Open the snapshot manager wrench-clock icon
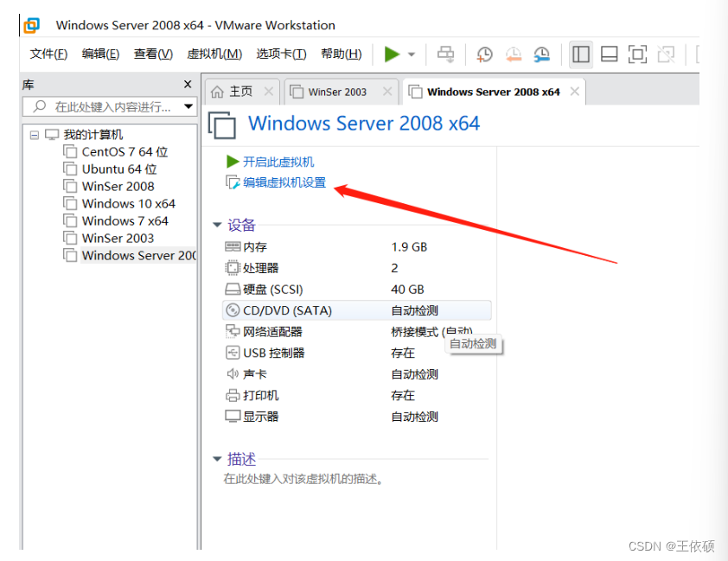Screen dimensions: 728x561 click(x=541, y=54)
